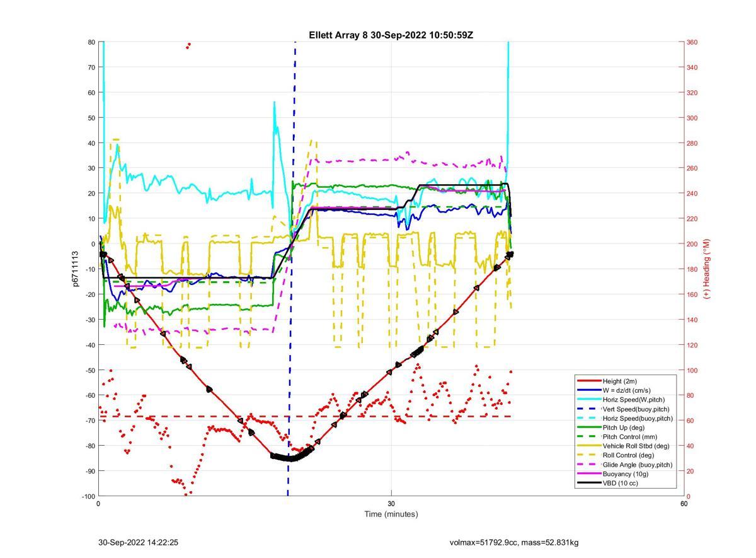Select legend entry Roll Control (deg)
Image resolution: width=756 pixels, height=558 pixels.
click(x=628, y=455)
